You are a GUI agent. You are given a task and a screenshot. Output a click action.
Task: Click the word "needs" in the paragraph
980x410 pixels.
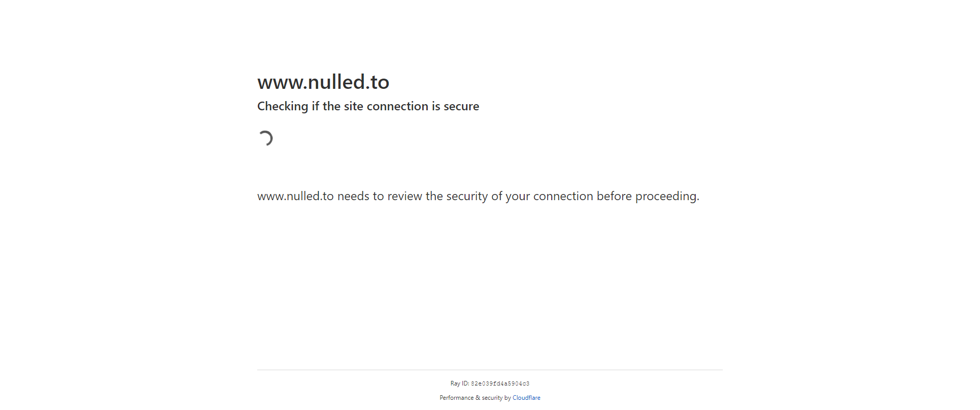pyautogui.click(x=353, y=196)
